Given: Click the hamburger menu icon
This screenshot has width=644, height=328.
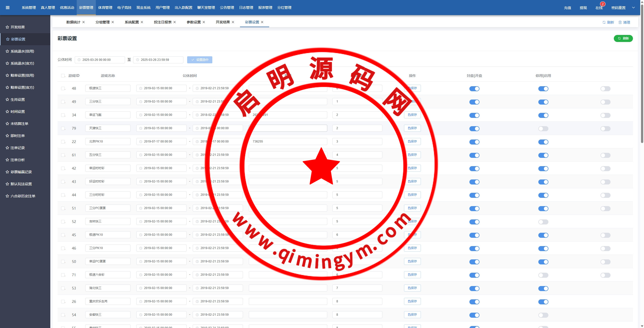Looking at the screenshot, I should 8,8.
